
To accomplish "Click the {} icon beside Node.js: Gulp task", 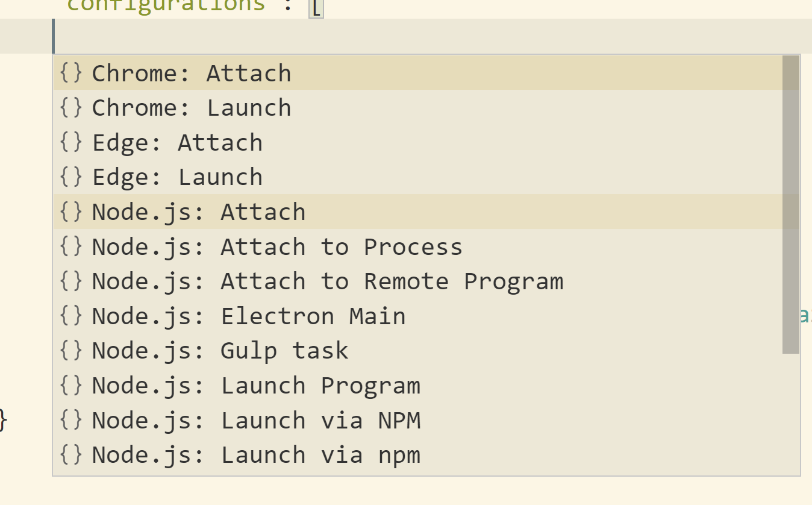I will (70, 350).
